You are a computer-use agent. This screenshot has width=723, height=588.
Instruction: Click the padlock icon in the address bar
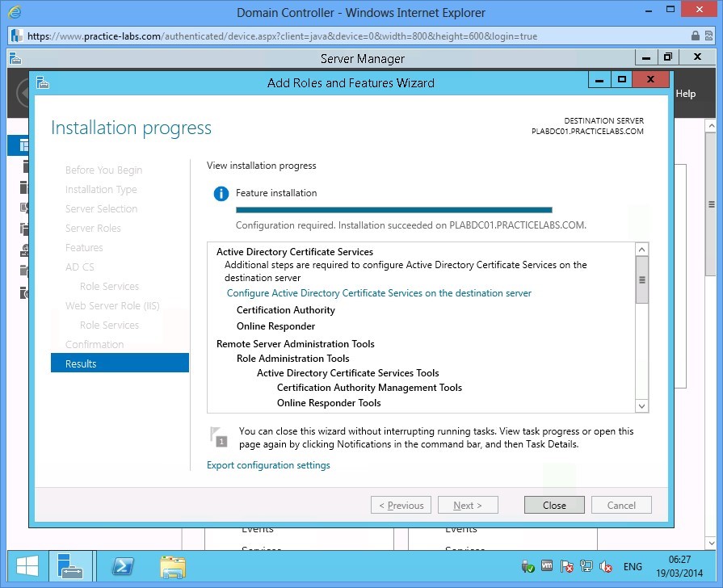pyautogui.click(x=696, y=36)
